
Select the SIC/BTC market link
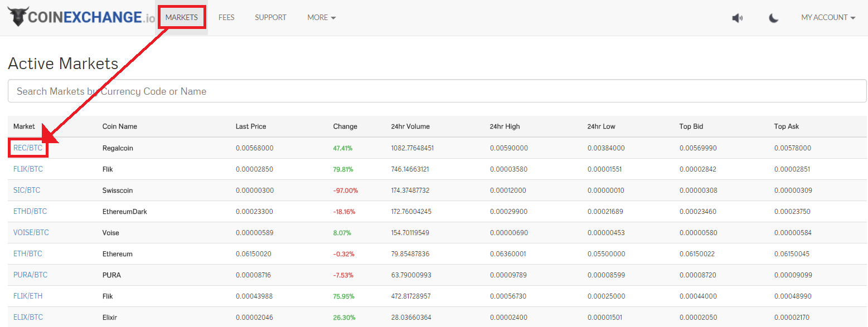[27, 191]
